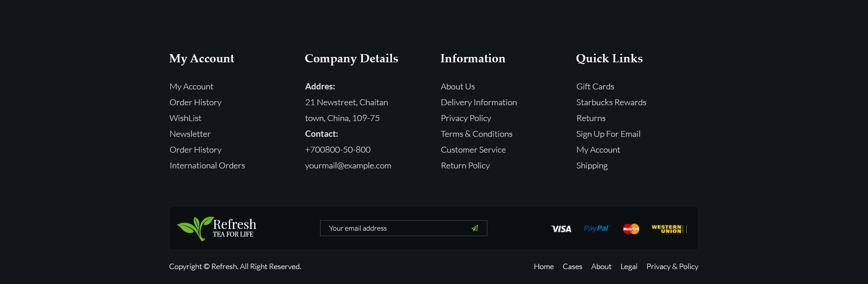868x284 pixels.
Task: Open Sign Up For Email link
Action: (x=608, y=134)
